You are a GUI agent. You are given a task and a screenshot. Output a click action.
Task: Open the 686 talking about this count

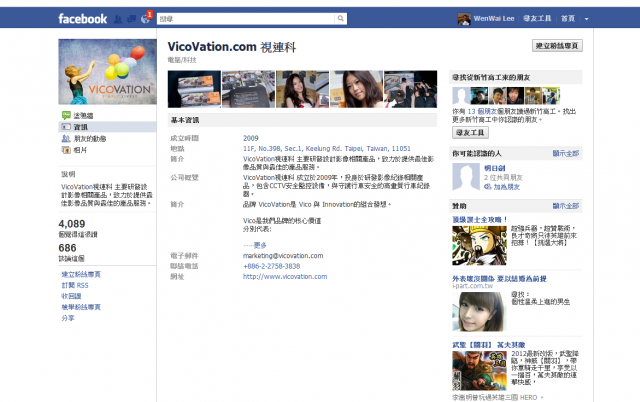pos(67,248)
